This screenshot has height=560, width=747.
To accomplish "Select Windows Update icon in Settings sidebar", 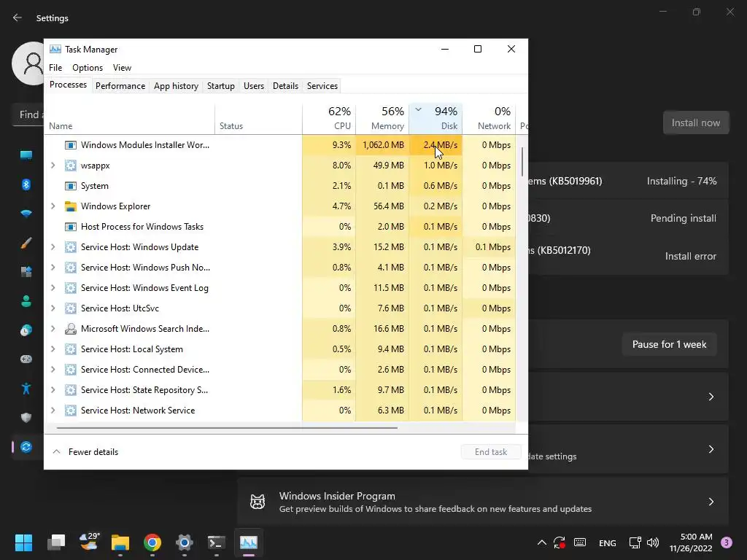I will 26,447.
